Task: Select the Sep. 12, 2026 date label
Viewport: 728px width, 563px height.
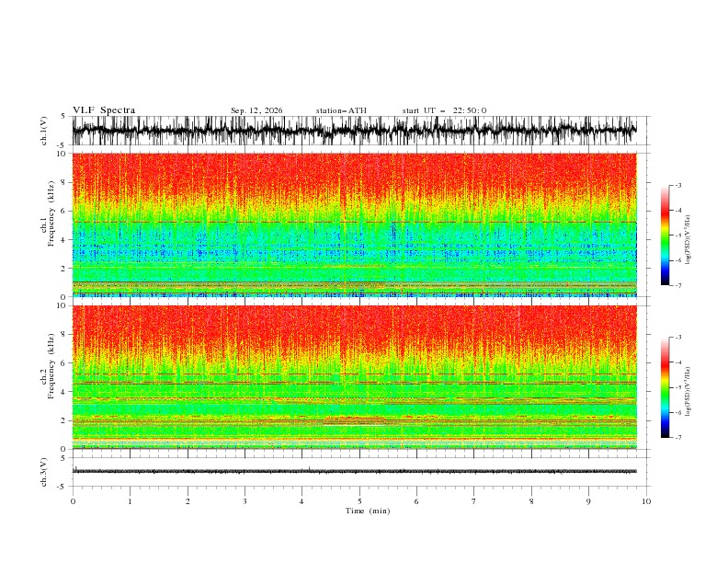Action: pyautogui.click(x=256, y=110)
